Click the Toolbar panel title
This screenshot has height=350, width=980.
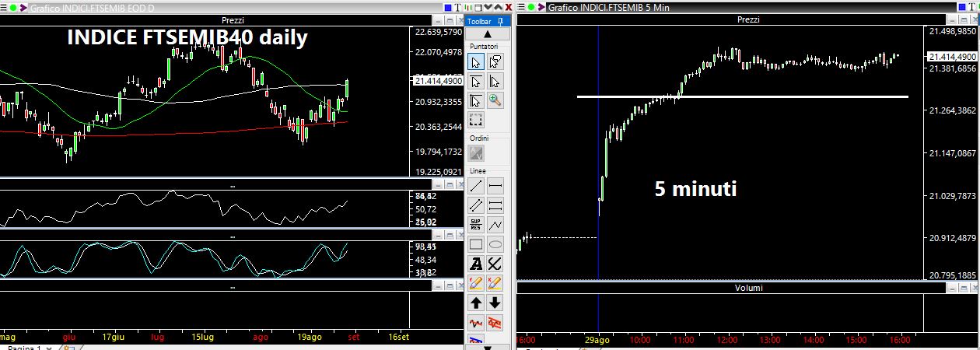[x=479, y=21]
